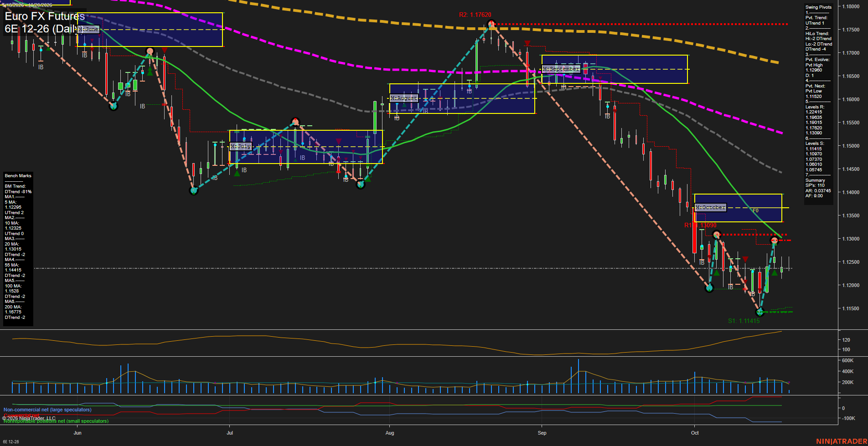Select the late-July swing low pivot marker
The width and height of the screenshot is (868, 446).
361,185
